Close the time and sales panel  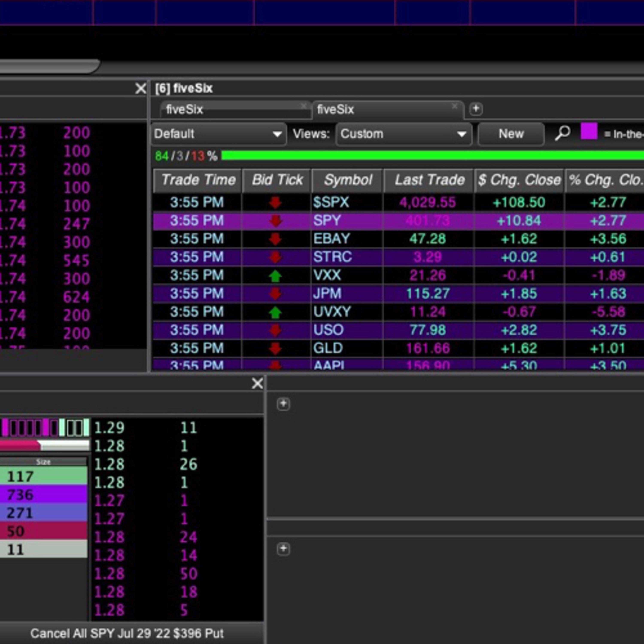141,88
